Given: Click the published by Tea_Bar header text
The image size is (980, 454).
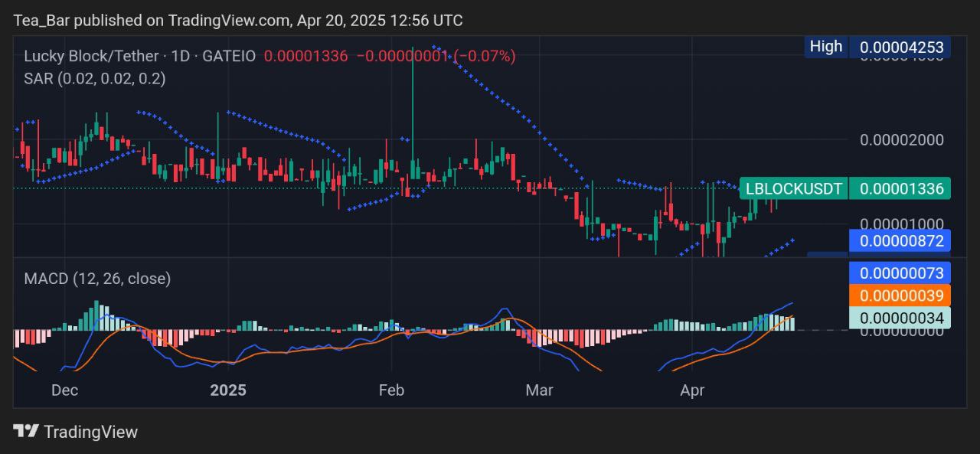Looking at the screenshot, I should tap(237, 21).
